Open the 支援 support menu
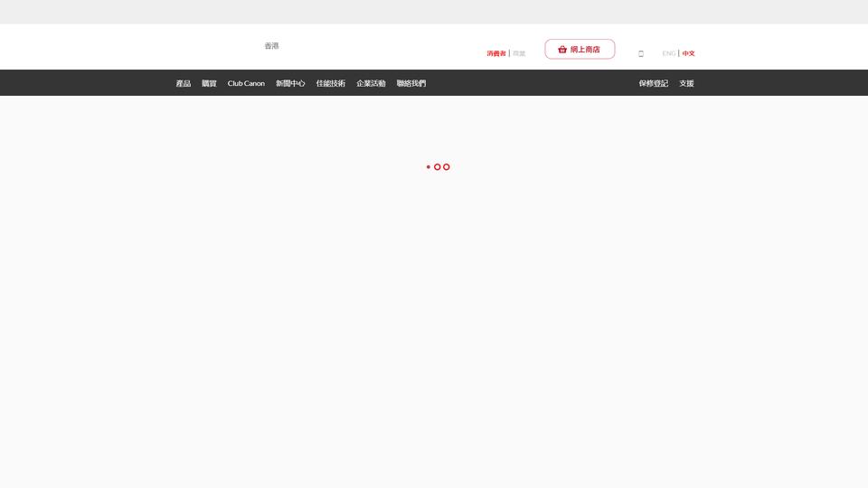Image resolution: width=868 pixels, height=488 pixels. [686, 83]
